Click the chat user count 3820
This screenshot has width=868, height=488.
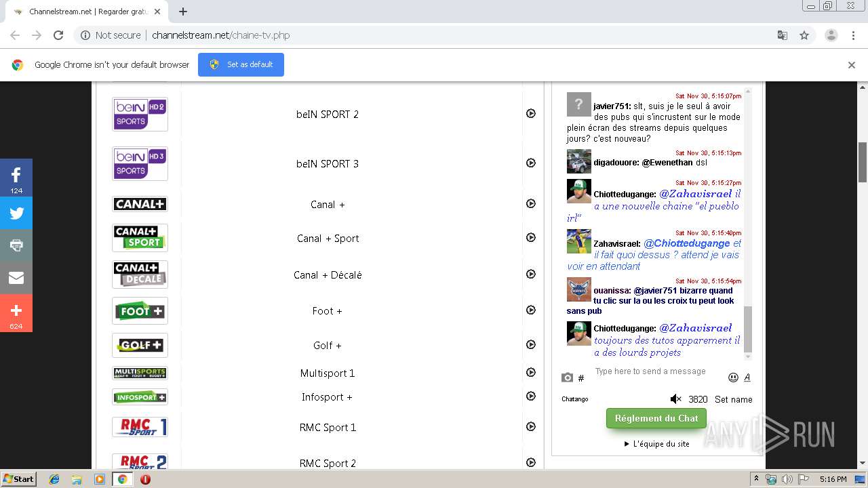coord(698,399)
